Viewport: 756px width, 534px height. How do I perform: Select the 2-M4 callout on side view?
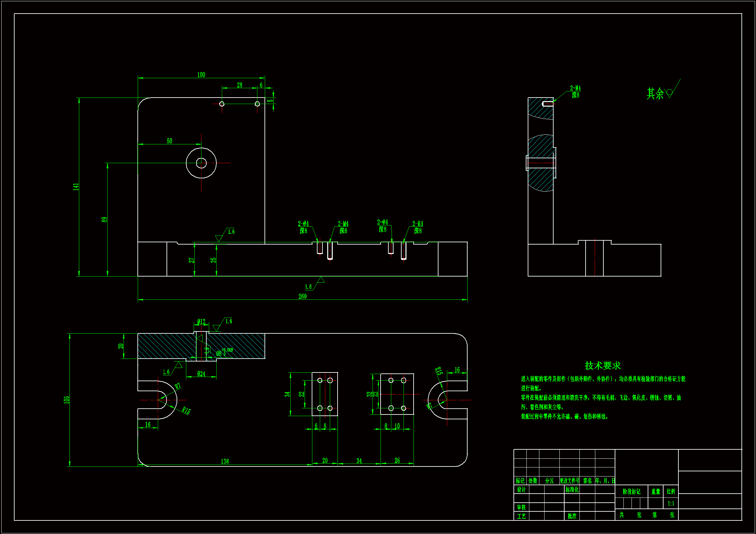(575, 88)
